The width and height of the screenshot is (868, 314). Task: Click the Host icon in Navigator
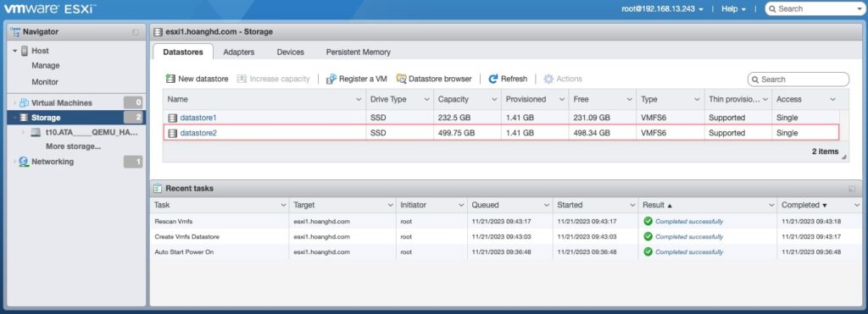(25, 51)
